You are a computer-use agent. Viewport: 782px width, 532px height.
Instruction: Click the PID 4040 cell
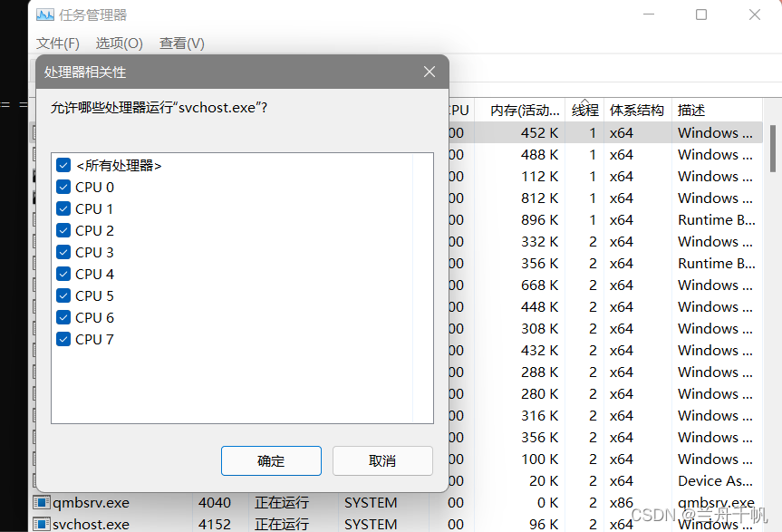click(215, 503)
